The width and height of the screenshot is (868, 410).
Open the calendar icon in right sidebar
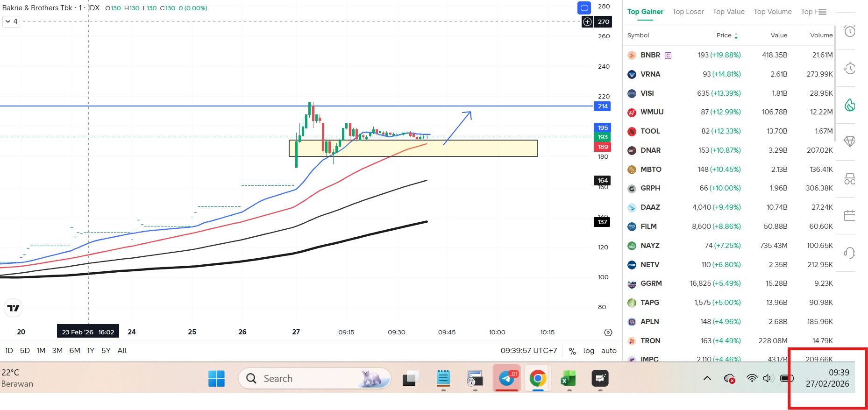[x=849, y=215]
